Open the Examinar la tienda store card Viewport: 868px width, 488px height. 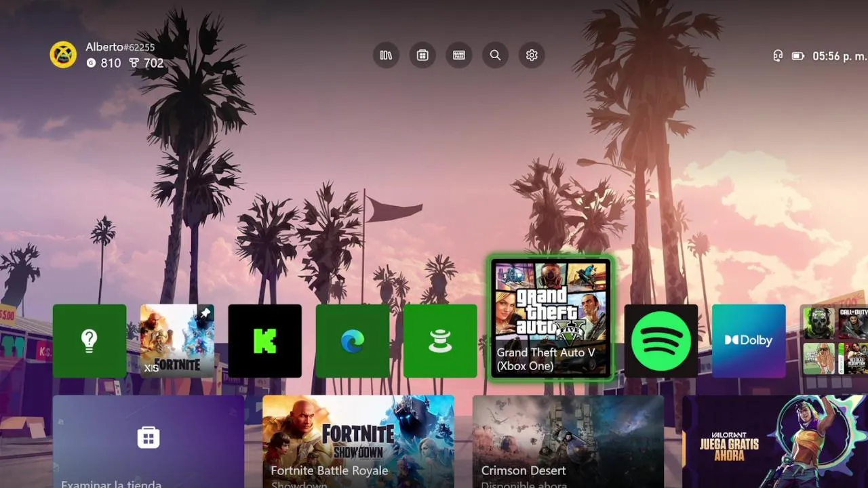pos(149,442)
